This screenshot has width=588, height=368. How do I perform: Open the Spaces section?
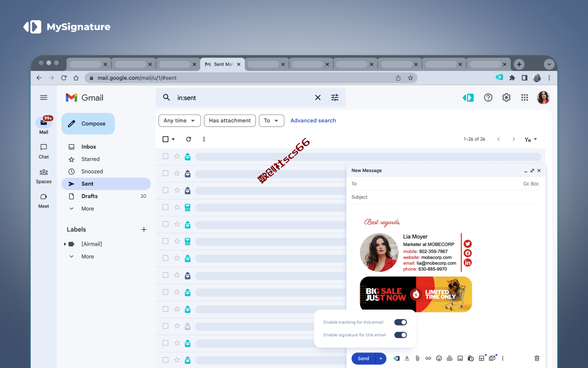[44, 175]
